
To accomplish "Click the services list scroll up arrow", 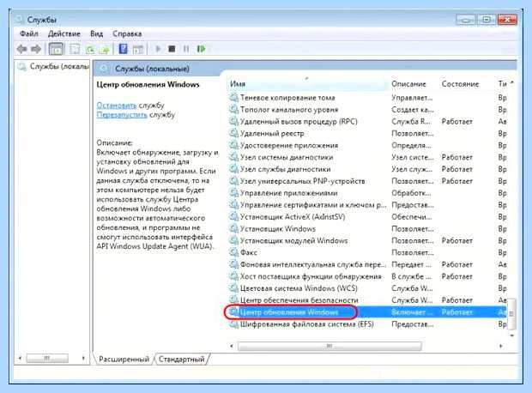I will pos(512,83).
